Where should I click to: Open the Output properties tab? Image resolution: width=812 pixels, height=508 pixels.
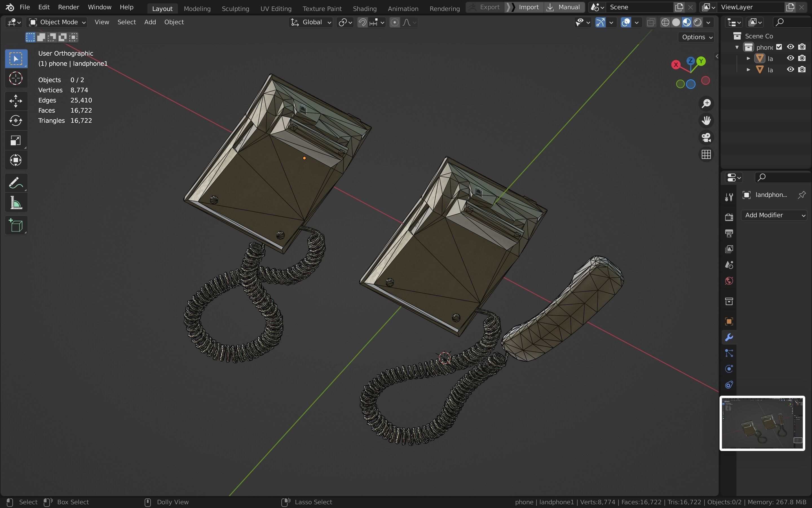(729, 233)
